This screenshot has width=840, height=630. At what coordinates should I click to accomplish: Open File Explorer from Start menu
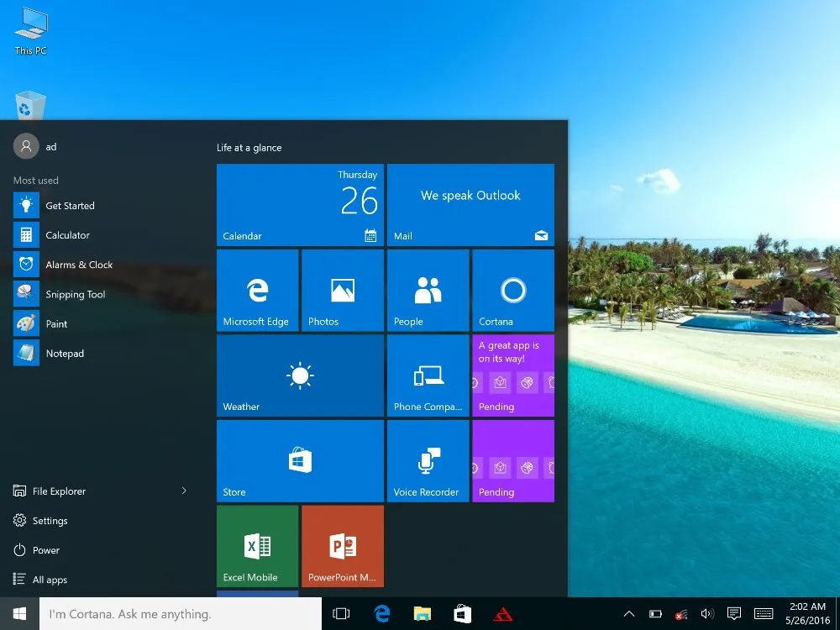[x=50, y=491]
